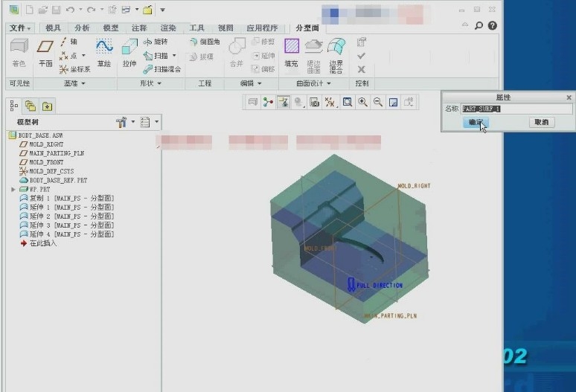Switch to the 应用程序 (Applications) ribbon tab
The height and width of the screenshot is (392, 576).
[262, 28]
